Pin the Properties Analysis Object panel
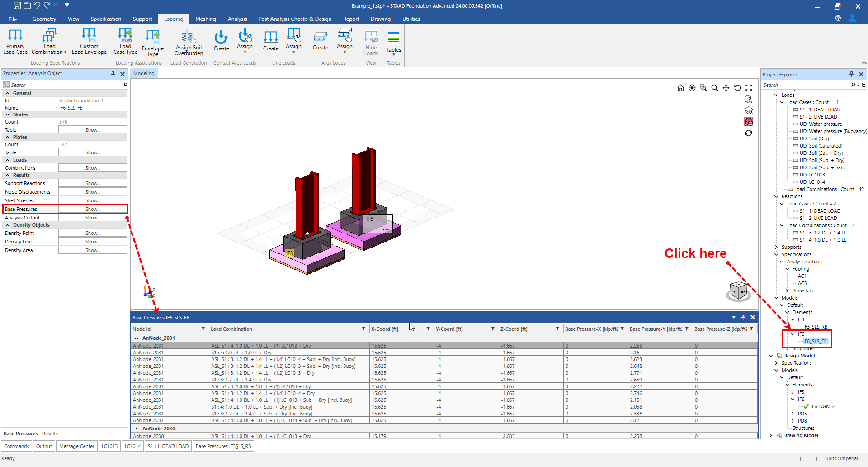 (113, 74)
